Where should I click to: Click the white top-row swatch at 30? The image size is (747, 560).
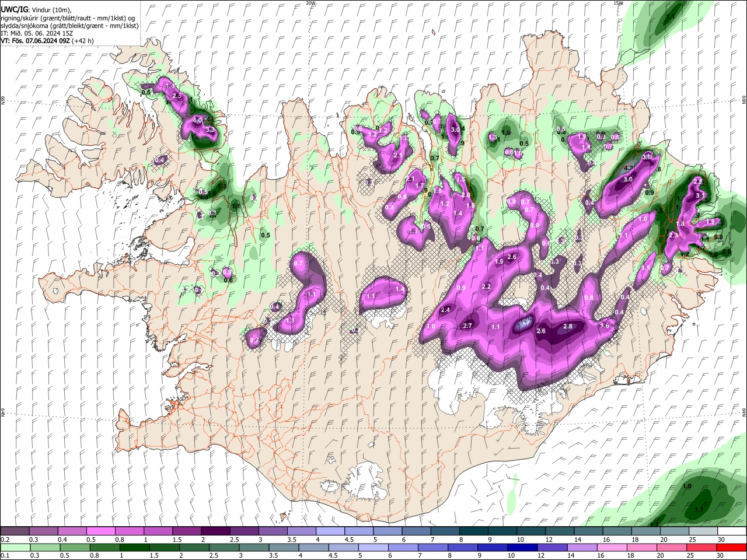pyautogui.click(x=732, y=531)
